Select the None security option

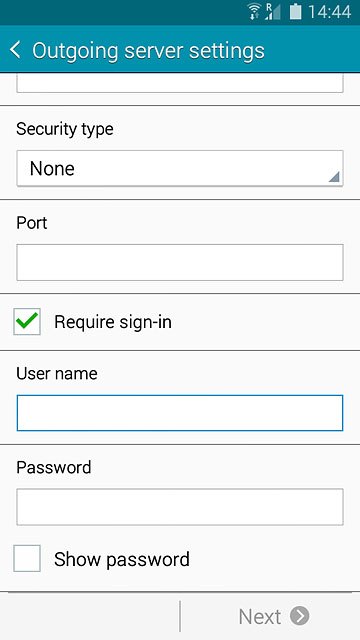click(52, 168)
